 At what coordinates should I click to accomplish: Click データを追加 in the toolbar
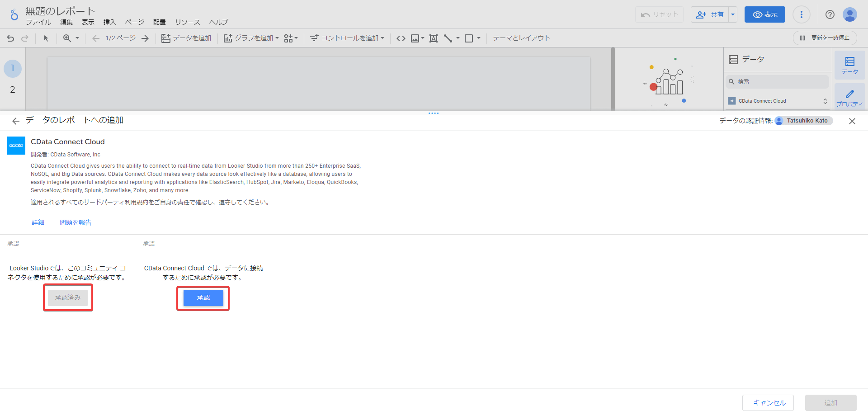click(x=186, y=38)
